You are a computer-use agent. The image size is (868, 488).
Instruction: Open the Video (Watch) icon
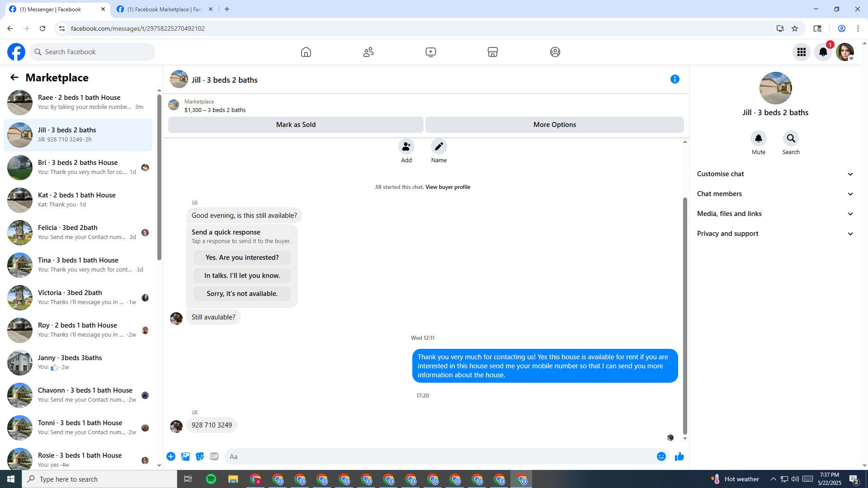[x=431, y=52]
